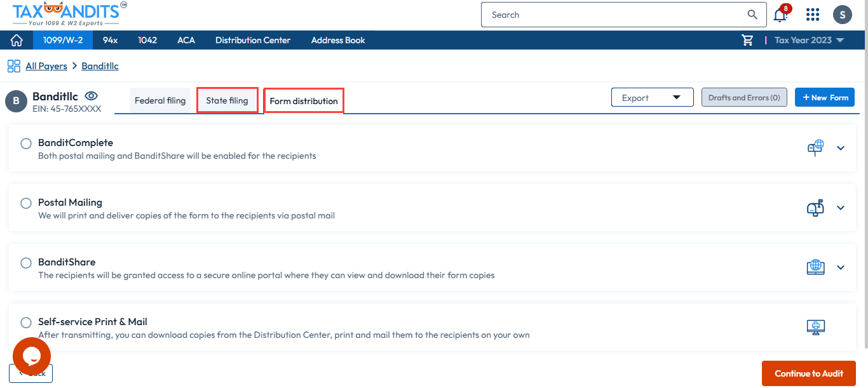Viewport: 868px width, 388px height.
Task: Click the Banditllc payer avatar B
Action: 17,101
